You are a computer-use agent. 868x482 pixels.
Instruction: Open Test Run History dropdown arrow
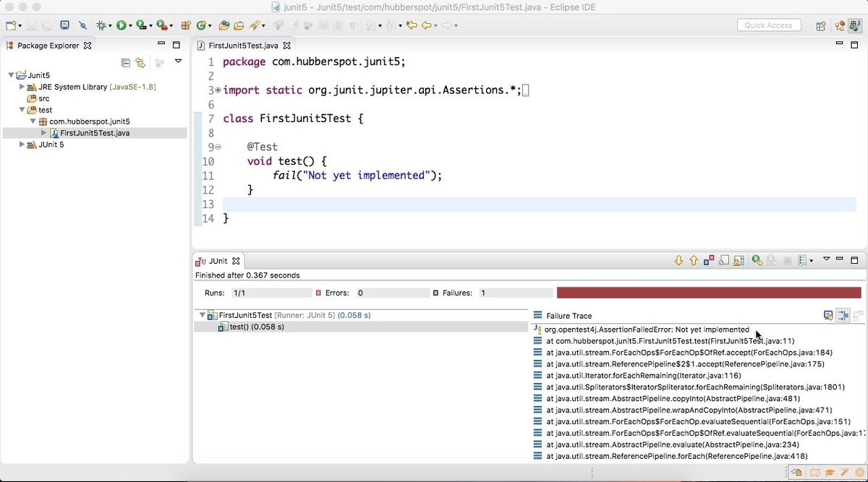812,261
